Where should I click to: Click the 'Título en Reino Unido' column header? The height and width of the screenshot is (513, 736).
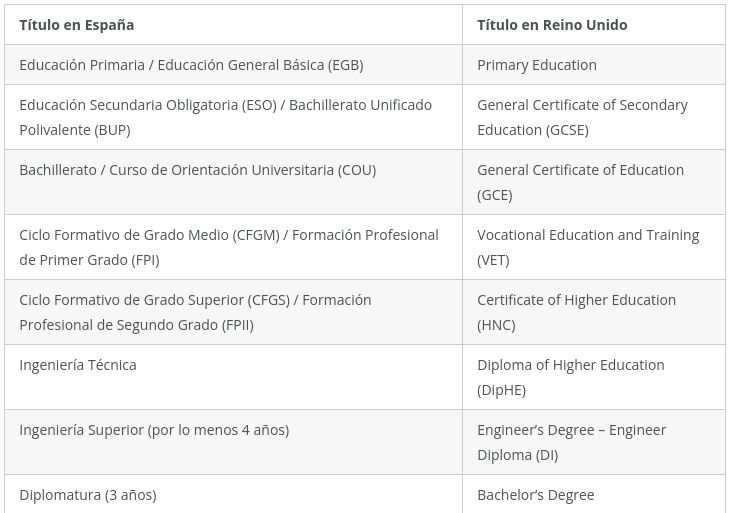pos(552,25)
